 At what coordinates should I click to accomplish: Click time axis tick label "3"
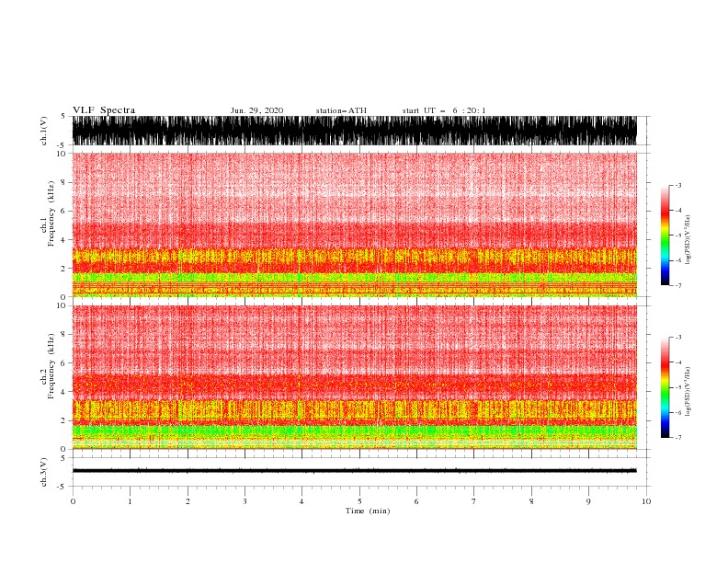[x=245, y=501]
